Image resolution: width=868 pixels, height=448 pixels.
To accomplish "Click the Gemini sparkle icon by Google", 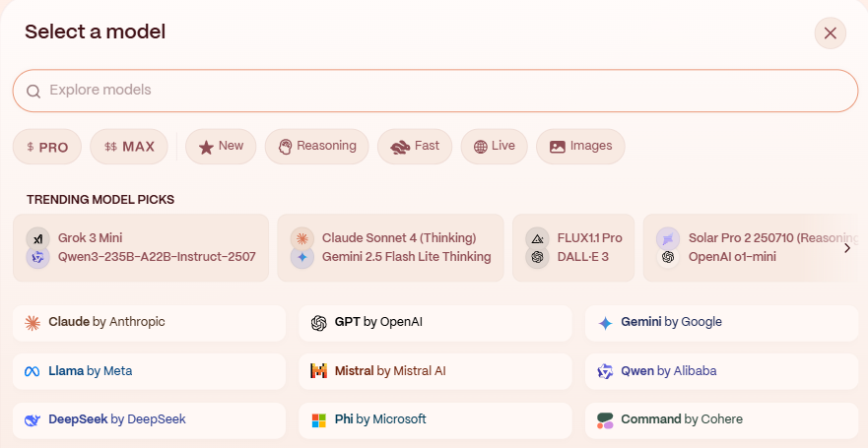I will pyautogui.click(x=606, y=324).
